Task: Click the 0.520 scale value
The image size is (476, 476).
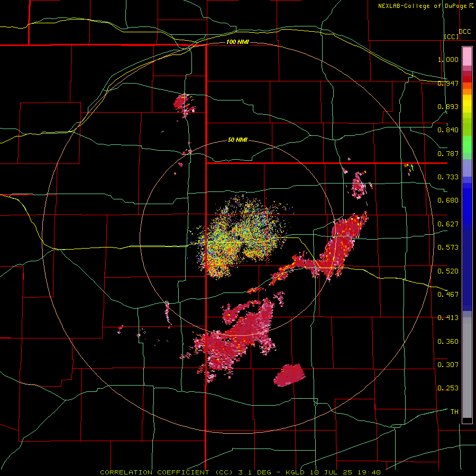Action: pos(448,271)
